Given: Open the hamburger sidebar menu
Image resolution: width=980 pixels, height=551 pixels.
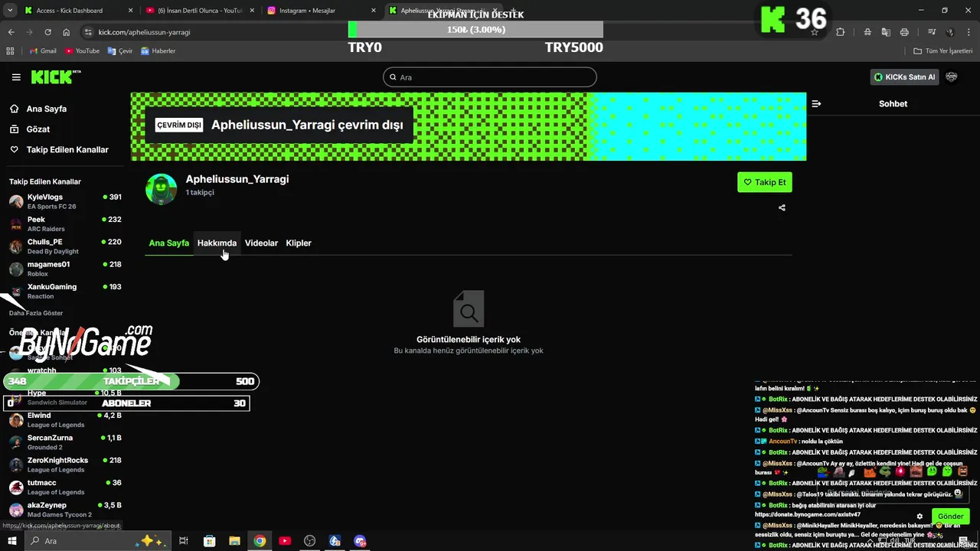Looking at the screenshot, I should pos(16,77).
